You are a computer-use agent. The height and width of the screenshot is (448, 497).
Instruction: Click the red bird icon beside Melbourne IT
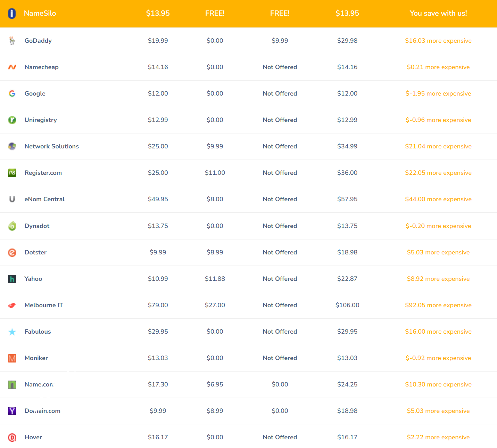pos(12,306)
